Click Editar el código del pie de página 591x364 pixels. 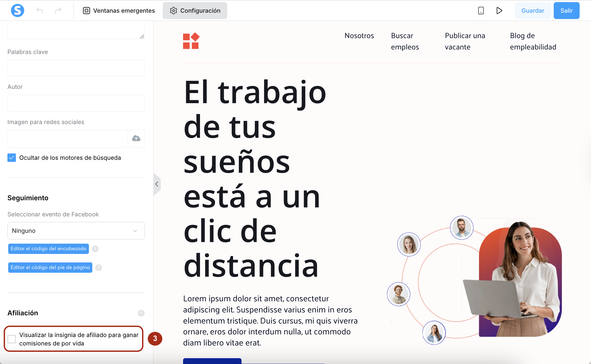pos(50,267)
